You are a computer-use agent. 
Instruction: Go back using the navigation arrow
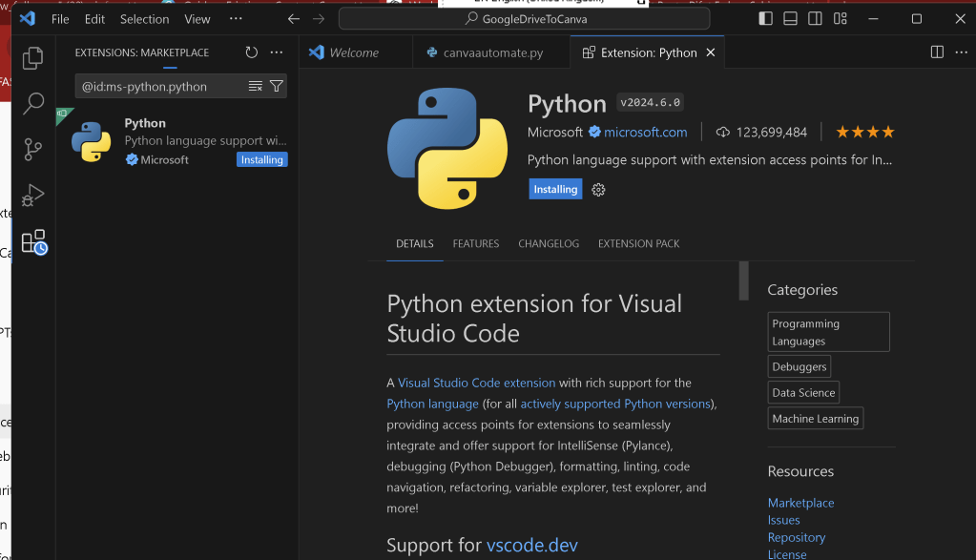(294, 19)
